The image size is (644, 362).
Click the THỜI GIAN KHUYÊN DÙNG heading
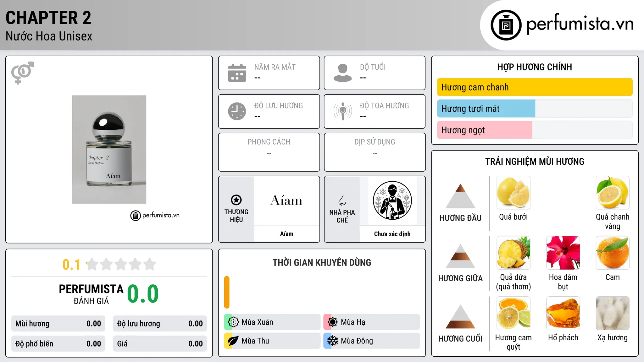pos(322,262)
